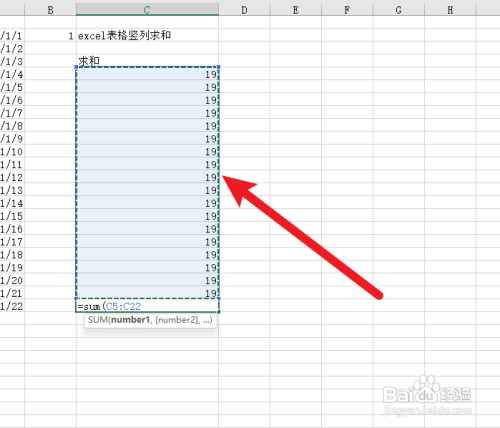Select the 19 cell in the /1/6 row
Viewport: 500px width, 428px height.
(147, 100)
